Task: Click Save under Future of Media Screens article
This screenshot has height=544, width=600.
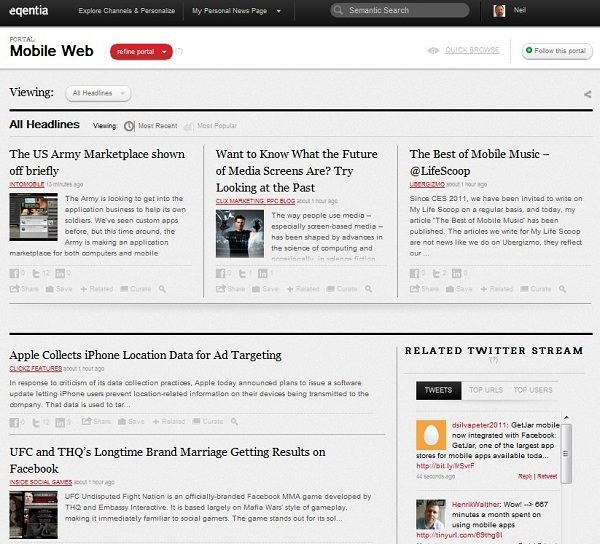Action: pyautogui.click(x=265, y=289)
